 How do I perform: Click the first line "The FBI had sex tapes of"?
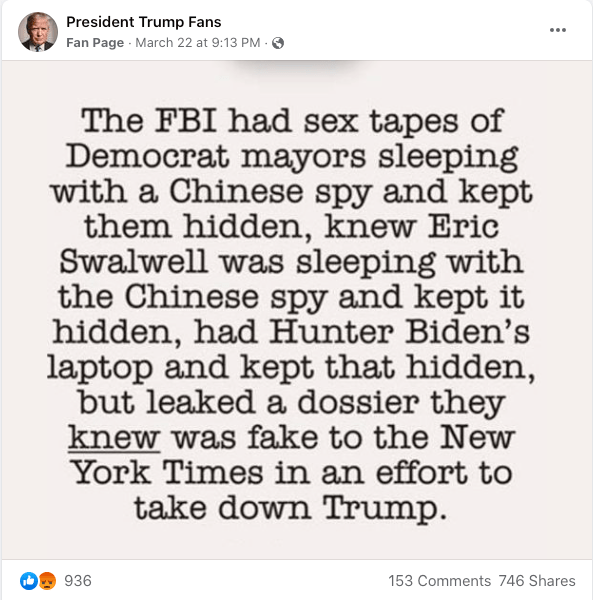(x=292, y=121)
